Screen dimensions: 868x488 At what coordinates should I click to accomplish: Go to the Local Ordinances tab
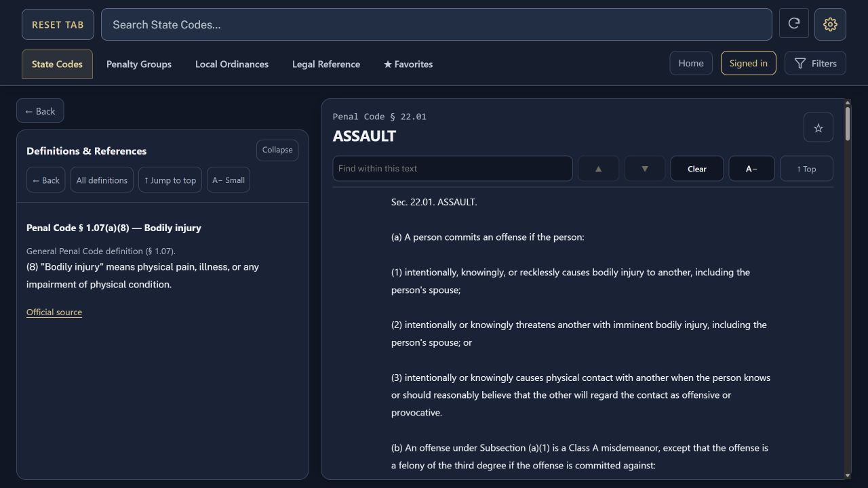[x=232, y=64]
